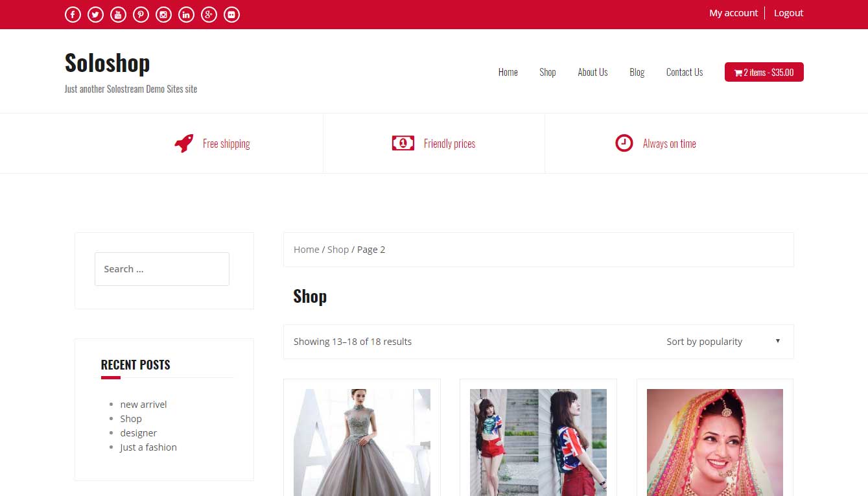Open the 'Just a fashion' recent post
The image size is (868, 496).
(x=148, y=447)
